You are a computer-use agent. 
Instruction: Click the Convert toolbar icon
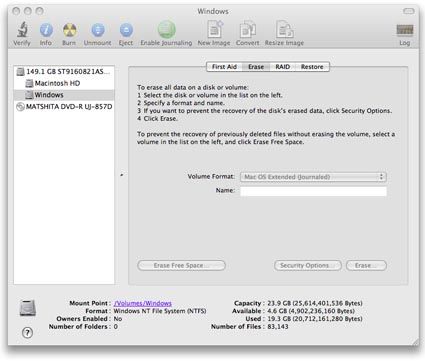[248, 30]
